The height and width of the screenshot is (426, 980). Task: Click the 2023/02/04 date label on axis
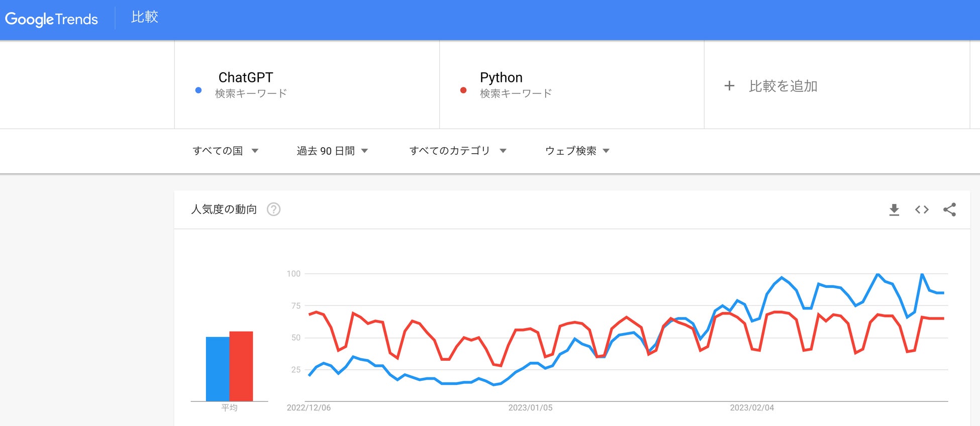[752, 407]
